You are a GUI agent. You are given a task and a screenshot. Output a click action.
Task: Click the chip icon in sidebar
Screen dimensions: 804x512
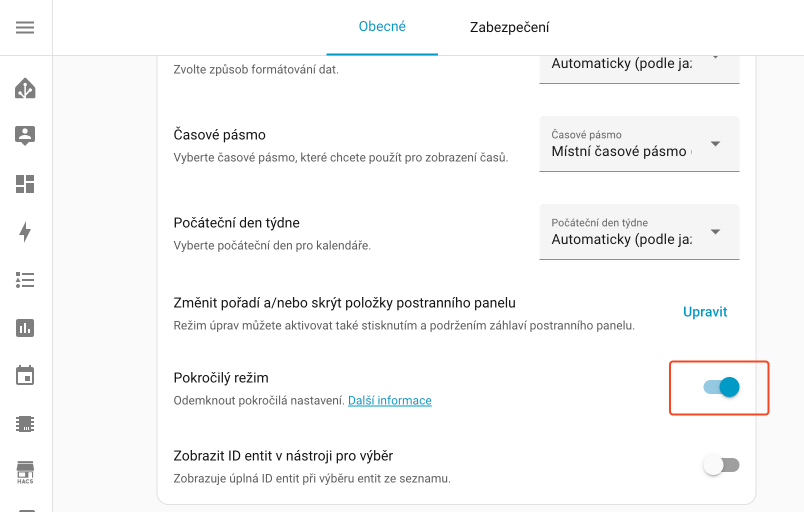pyautogui.click(x=25, y=423)
